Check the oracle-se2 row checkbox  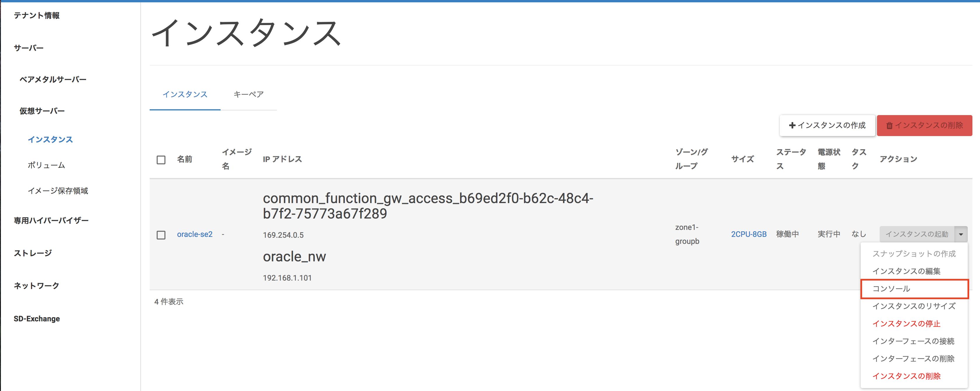click(x=161, y=235)
